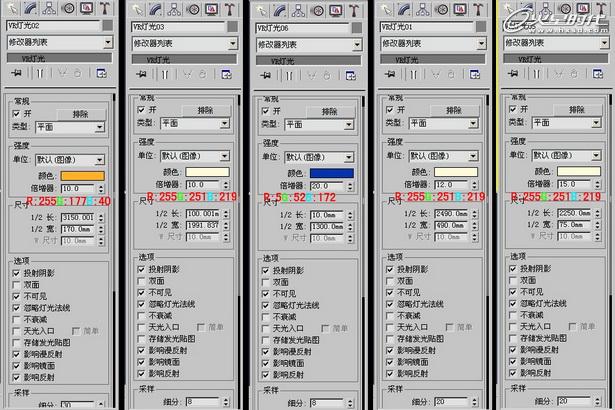Image resolution: width=615 pixels, height=410 pixels.
Task: Open Create tab icon in VR灯光03 panel
Action: [137, 9]
